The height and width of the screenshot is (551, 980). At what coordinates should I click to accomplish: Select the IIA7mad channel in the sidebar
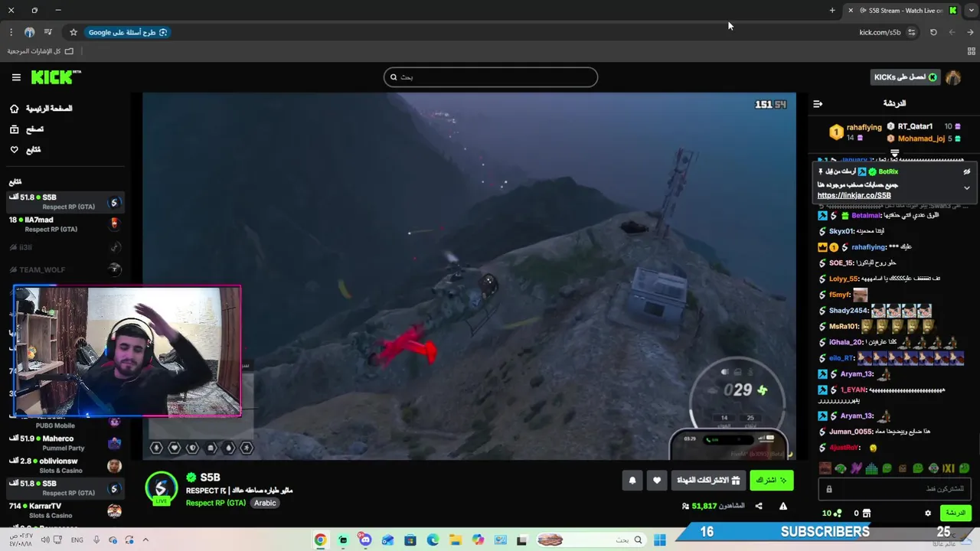click(x=64, y=224)
